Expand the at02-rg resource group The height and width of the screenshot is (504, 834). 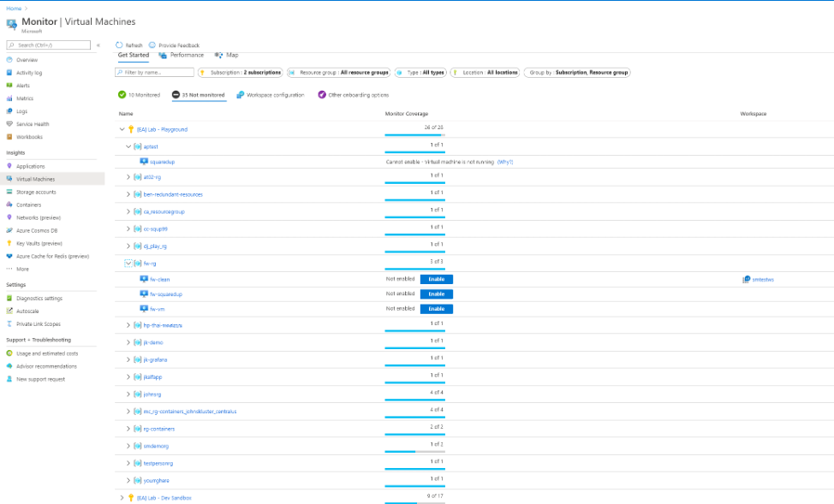point(128,177)
